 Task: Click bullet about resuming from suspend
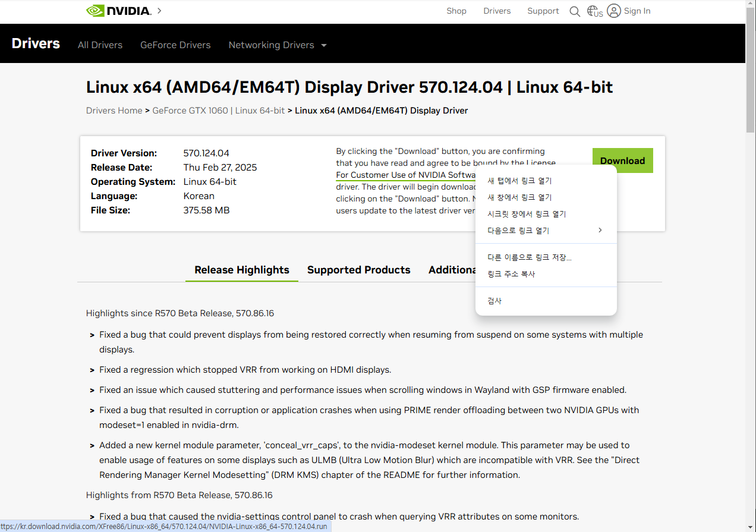pyautogui.click(x=371, y=342)
